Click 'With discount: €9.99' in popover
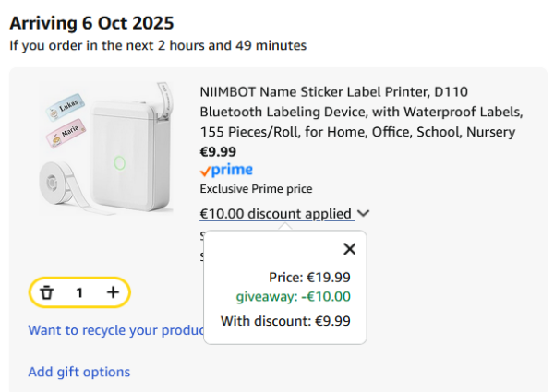This screenshot has width=554, height=392. click(286, 321)
